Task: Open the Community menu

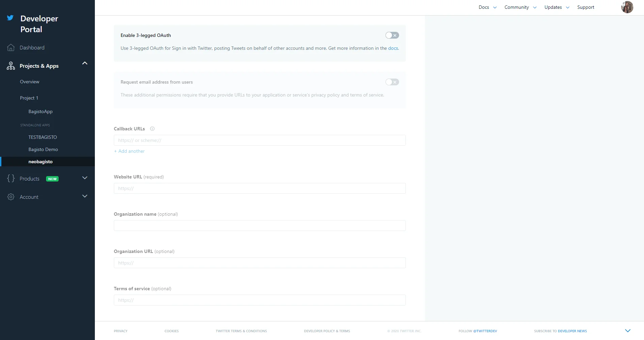Action: [x=520, y=7]
